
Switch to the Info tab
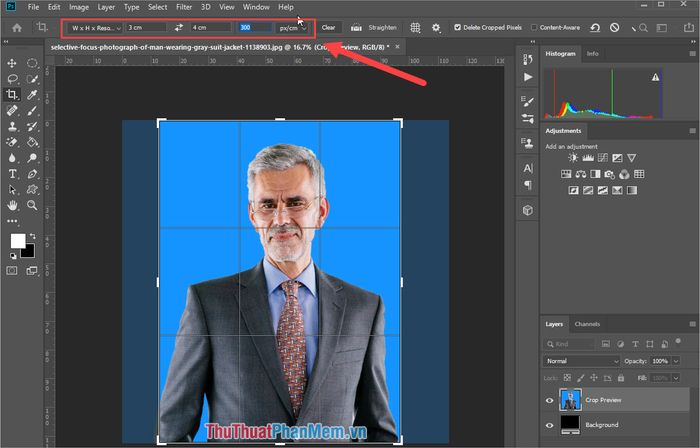[x=592, y=54]
